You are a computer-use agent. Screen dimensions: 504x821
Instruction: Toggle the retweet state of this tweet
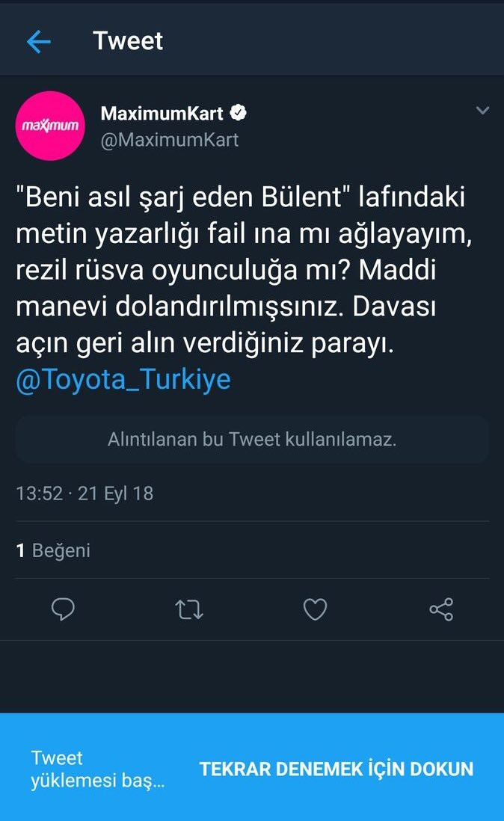click(x=189, y=609)
